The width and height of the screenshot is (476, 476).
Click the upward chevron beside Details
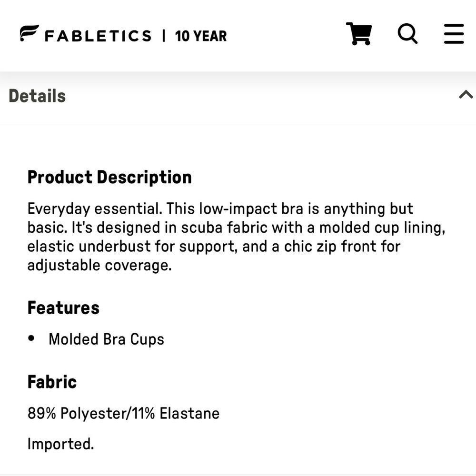pyautogui.click(x=466, y=95)
